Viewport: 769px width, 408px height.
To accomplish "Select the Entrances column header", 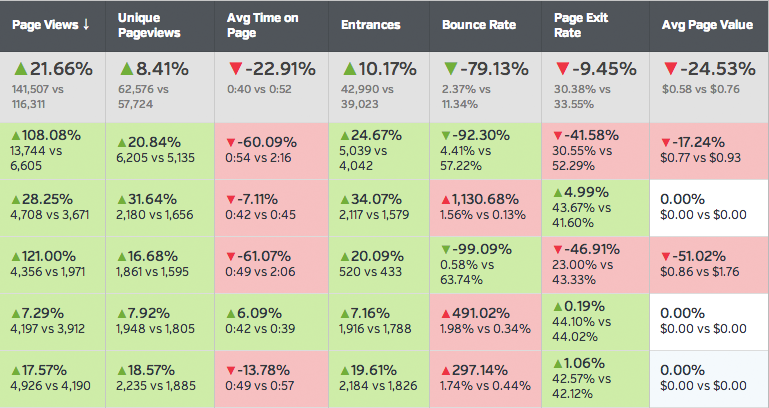I will click(x=372, y=24).
